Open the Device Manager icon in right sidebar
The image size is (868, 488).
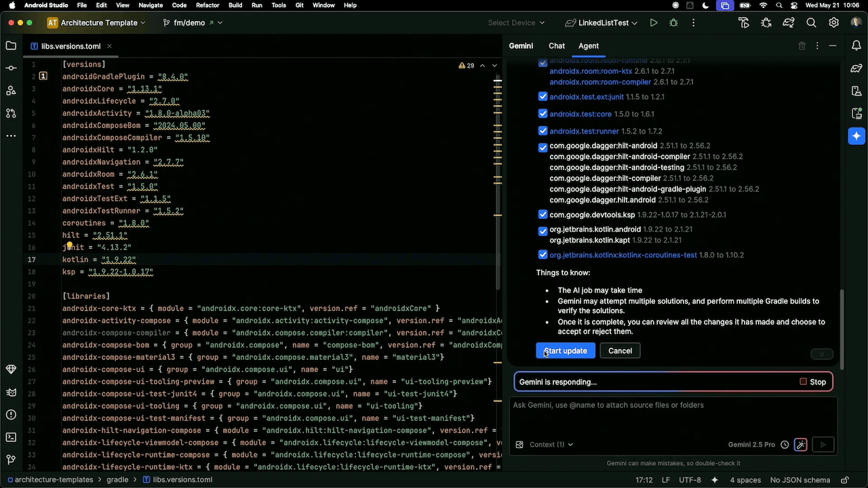[856, 91]
